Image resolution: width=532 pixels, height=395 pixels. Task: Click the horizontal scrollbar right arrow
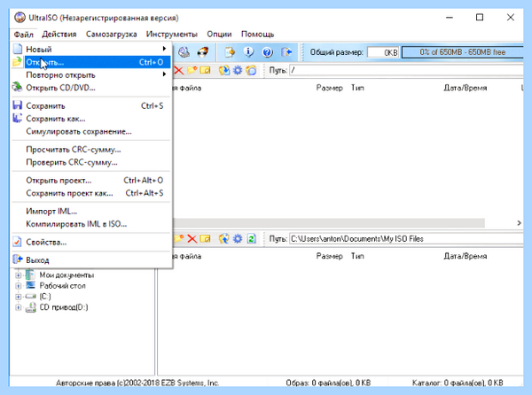(x=519, y=223)
